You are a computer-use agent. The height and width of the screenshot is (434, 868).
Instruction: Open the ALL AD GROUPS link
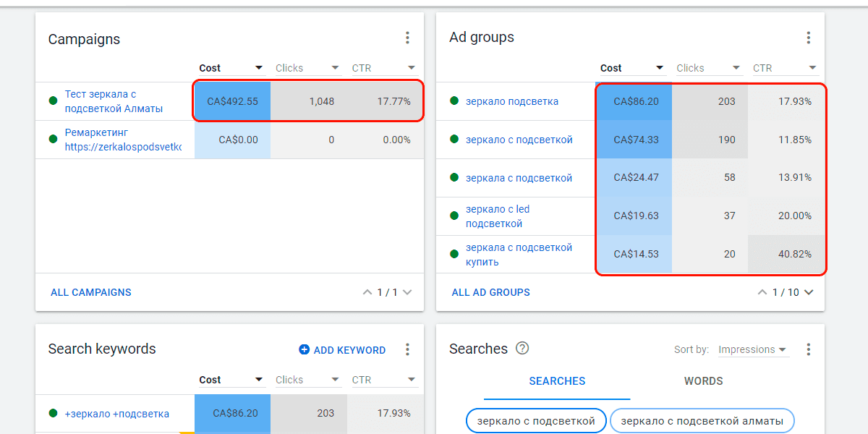coord(490,292)
